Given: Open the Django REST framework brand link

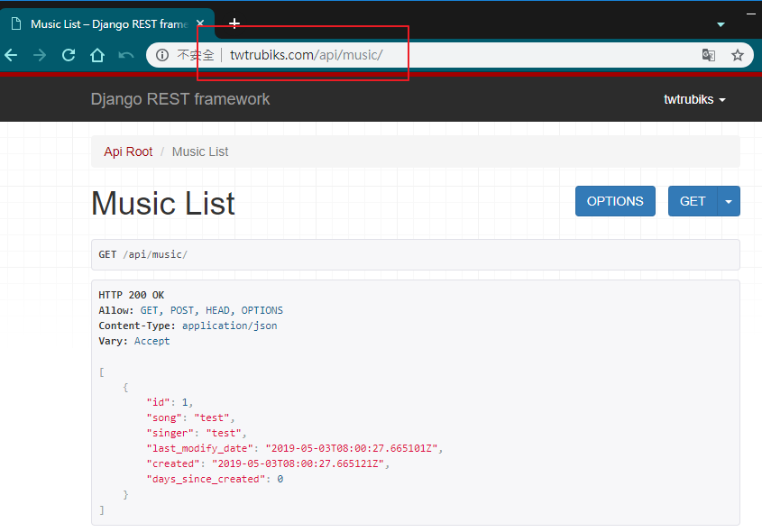Looking at the screenshot, I should click(x=180, y=99).
